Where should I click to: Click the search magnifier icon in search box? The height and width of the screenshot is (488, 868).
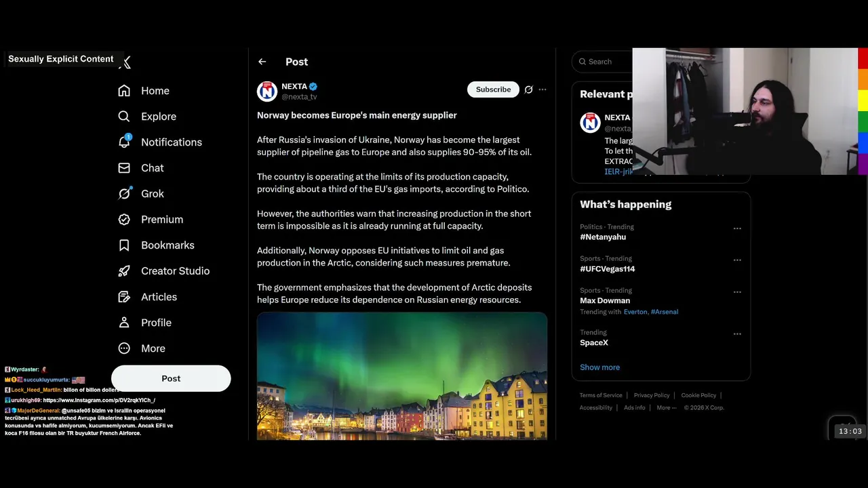point(583,62)
